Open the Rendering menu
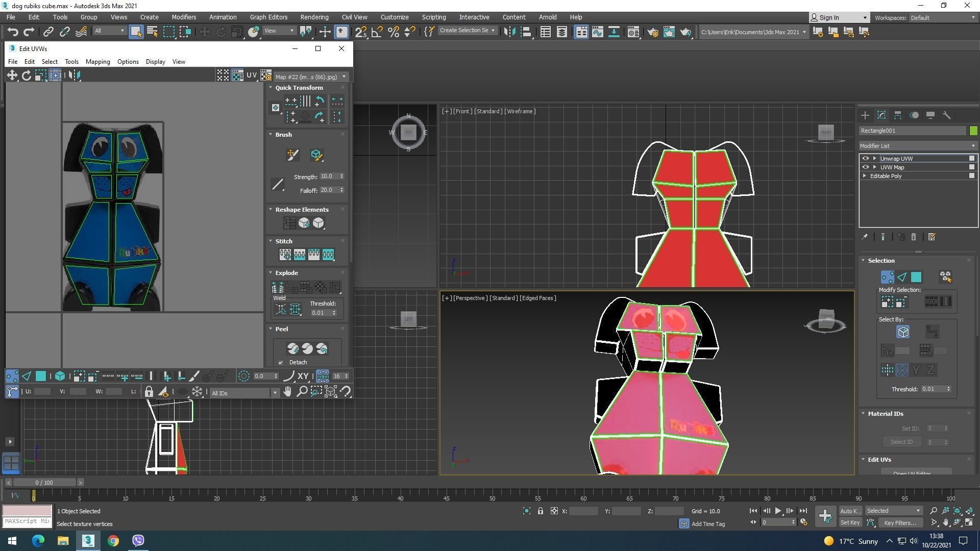Viewport: 980px width, 551px height. point(314,17)
